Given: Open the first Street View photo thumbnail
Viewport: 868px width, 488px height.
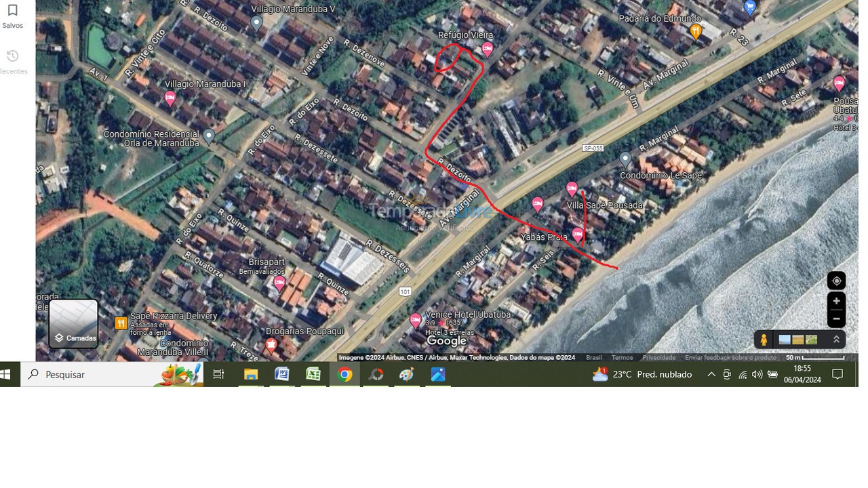Looking at the screenshot, I should (x=785, y=340).
